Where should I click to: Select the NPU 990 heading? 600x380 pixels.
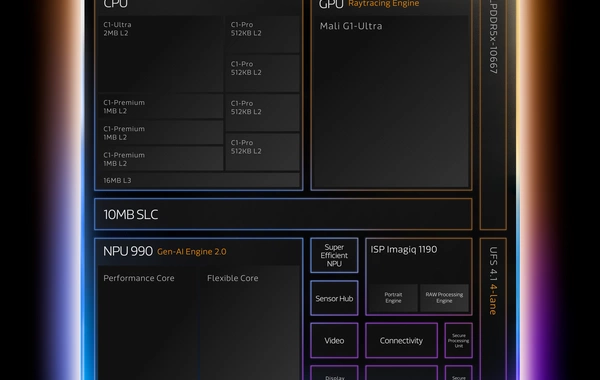(x=128, y=251)
